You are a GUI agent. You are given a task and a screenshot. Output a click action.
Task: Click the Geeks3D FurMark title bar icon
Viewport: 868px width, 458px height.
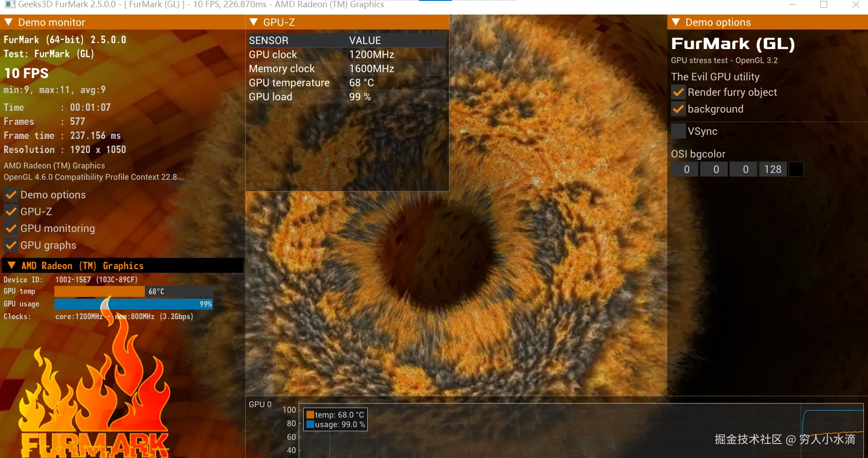10,5
